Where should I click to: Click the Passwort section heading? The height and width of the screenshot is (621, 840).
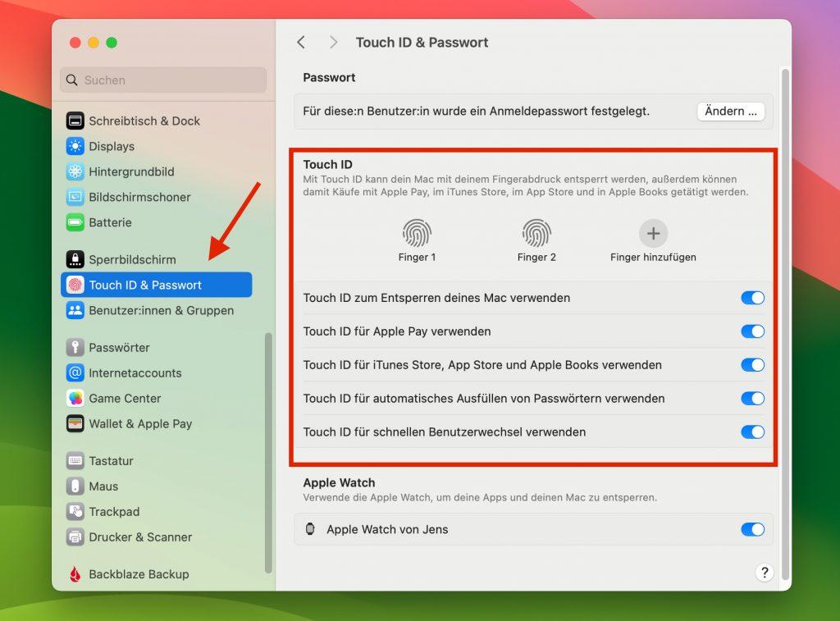click(x=329, y=78)
